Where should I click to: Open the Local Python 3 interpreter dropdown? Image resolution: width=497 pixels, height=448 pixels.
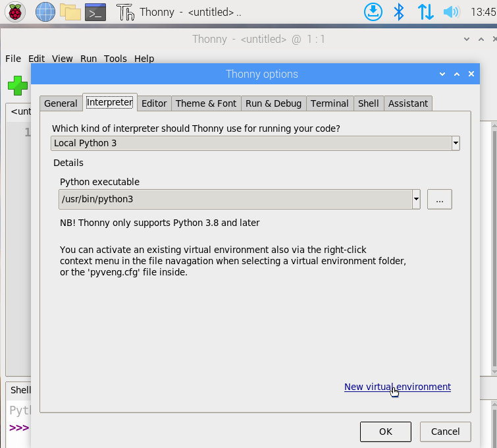(x=255, y=143)
